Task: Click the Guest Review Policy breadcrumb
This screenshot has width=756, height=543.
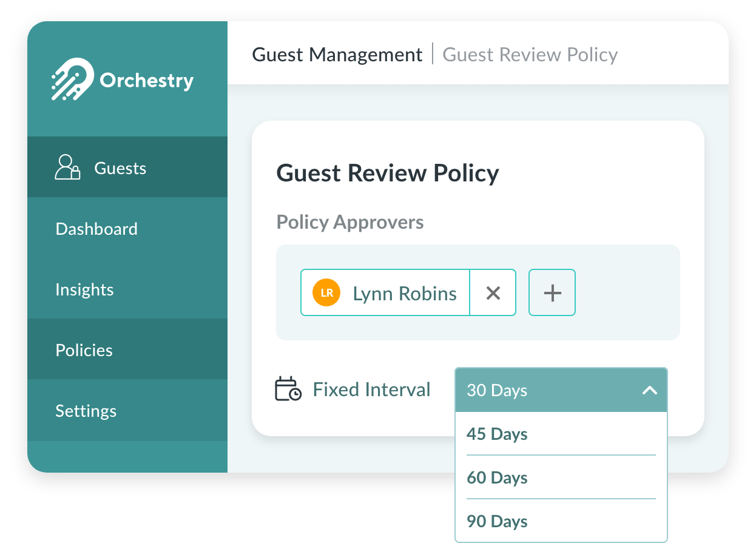Action: (530, 55)
